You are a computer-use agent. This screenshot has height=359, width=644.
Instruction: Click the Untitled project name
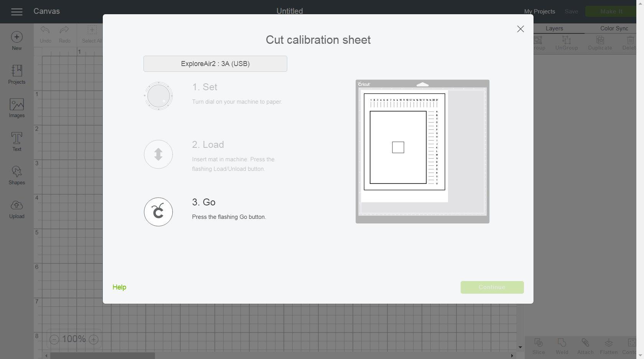(x=289, y=11)
